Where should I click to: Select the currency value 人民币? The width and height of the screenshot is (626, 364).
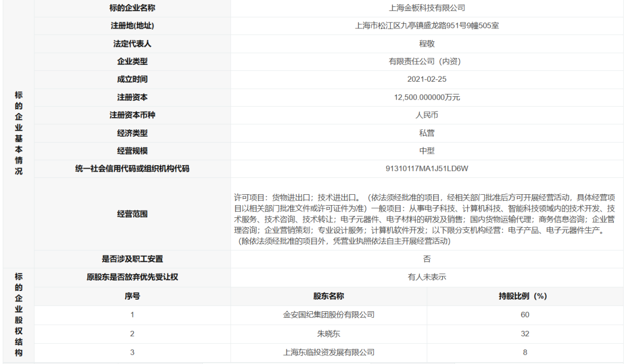[427, 115]
